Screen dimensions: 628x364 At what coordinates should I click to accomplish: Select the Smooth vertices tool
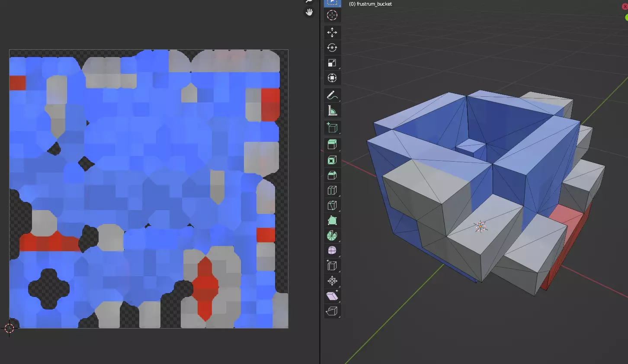click(332, 251)
